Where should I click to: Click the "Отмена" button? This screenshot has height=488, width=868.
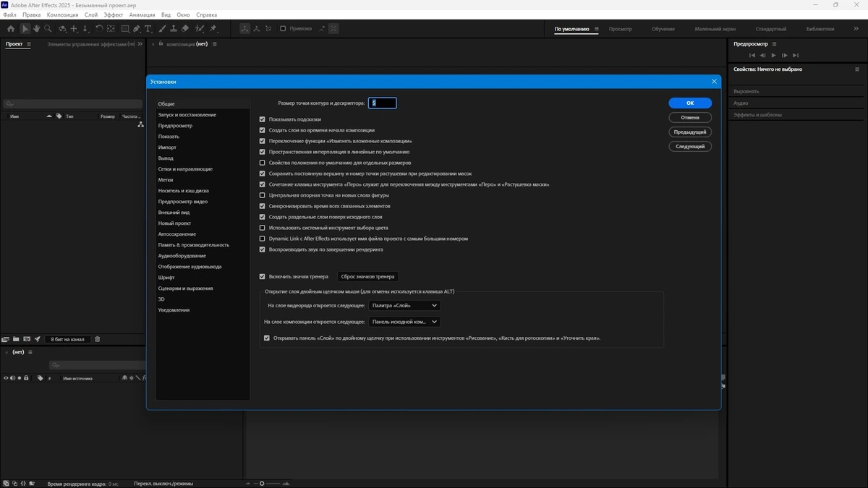[690, 117]
